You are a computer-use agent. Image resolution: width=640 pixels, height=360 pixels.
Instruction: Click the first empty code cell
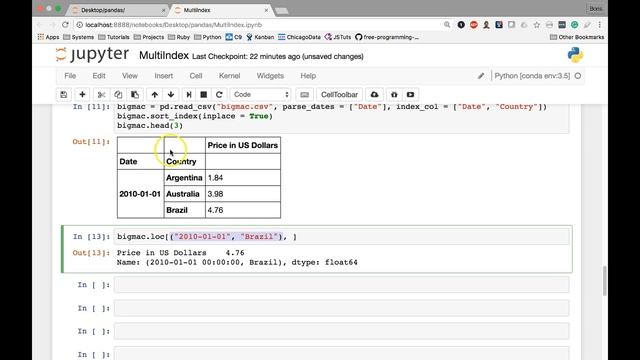click(341, 284)
